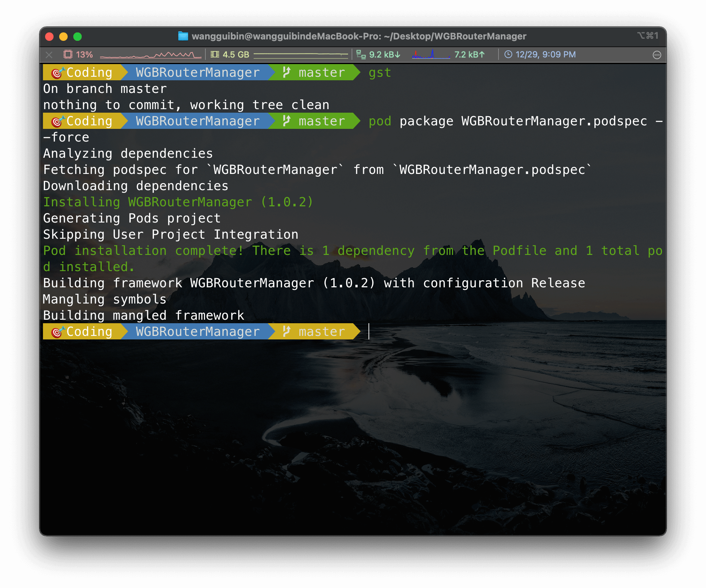This screenshot has width=706, height=588.
Task: Click the 'Fetching podspec for' output line
Action: pos(317,170)
